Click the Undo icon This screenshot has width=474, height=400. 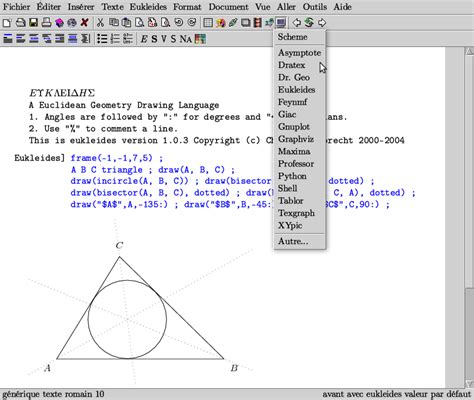179,23
